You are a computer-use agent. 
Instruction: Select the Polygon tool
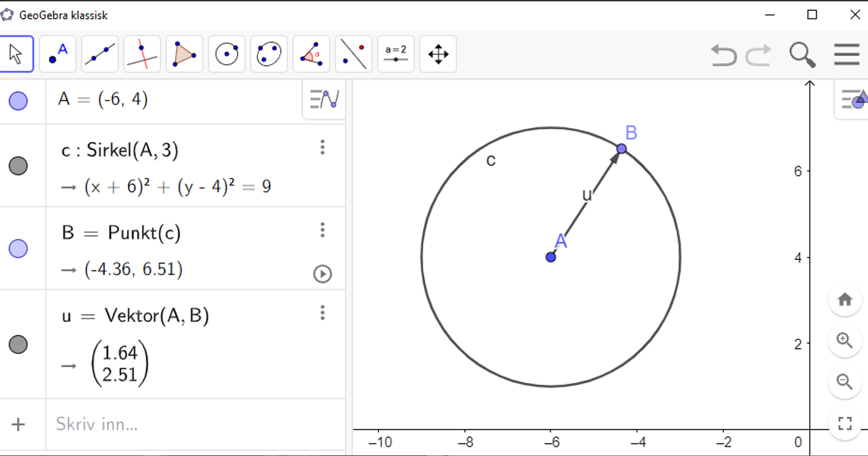pos(184,54)
